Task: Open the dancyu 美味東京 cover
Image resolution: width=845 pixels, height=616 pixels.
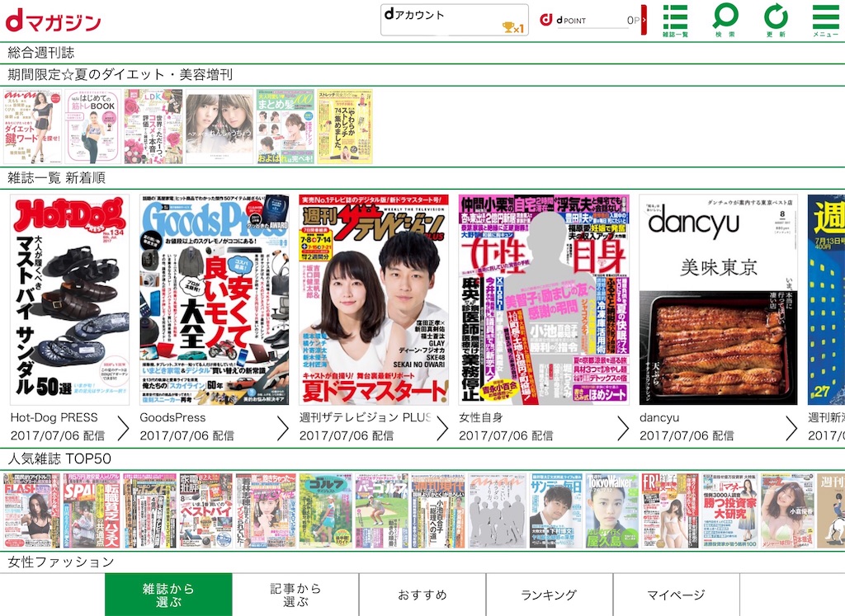Action: pyautogui.click(x=719, y=300)
